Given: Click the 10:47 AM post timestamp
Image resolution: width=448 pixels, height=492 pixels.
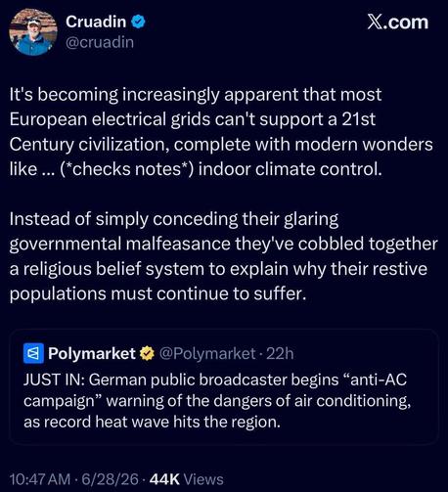Looking at the screenshot, I should [40, 479].
